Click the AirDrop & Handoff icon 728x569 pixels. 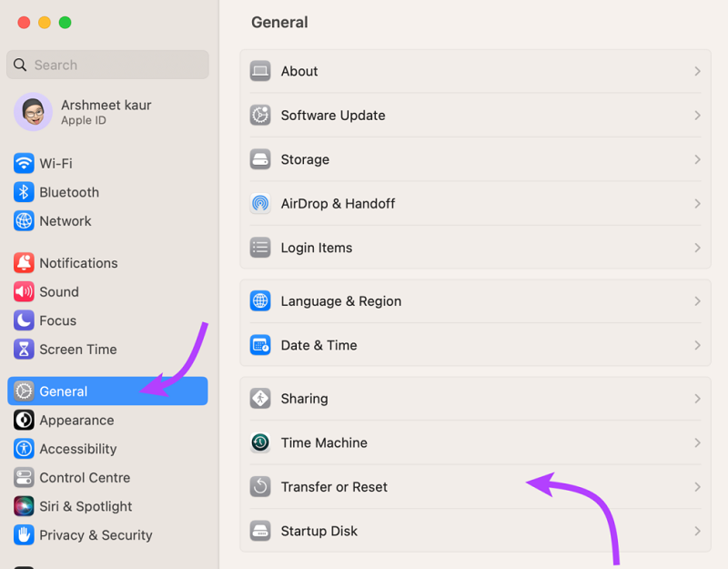[260, 204]
